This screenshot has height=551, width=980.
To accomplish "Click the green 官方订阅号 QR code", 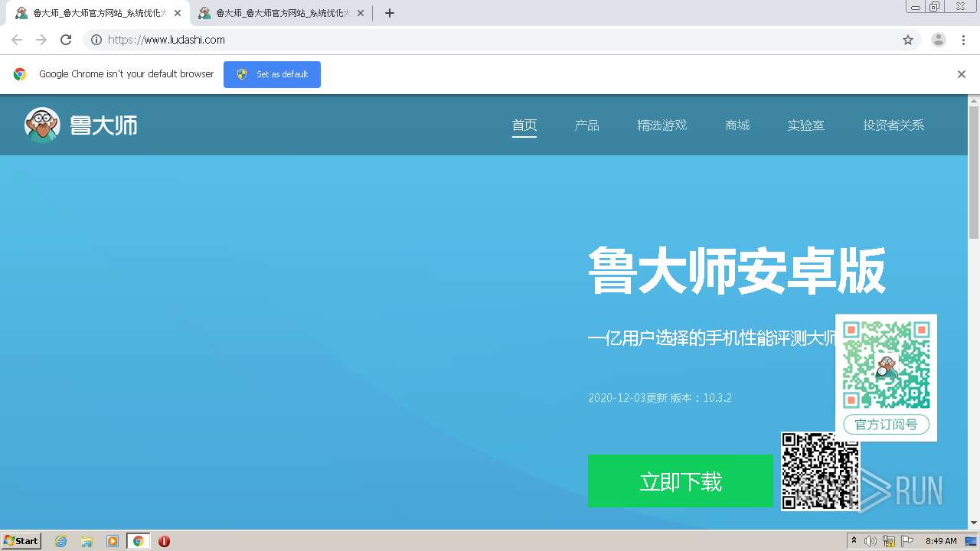I will (887, 364).
